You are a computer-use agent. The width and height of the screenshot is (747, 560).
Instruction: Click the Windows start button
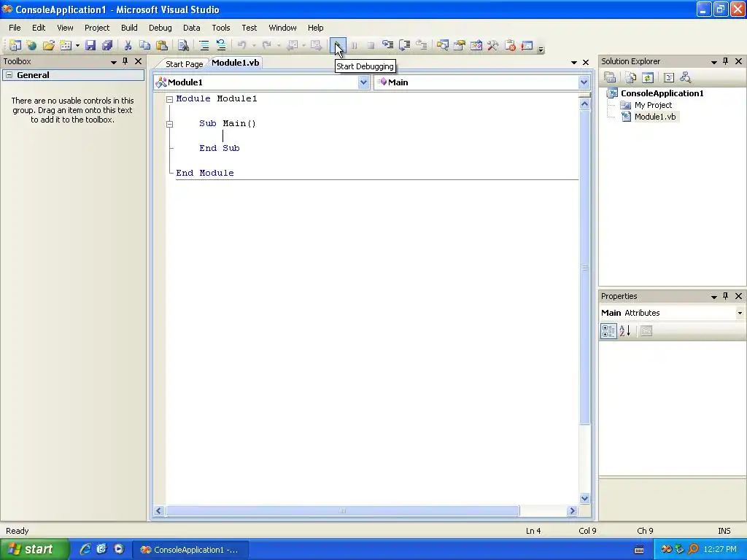[34, 550]
